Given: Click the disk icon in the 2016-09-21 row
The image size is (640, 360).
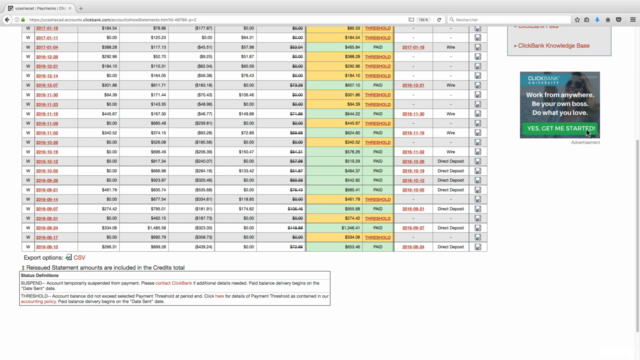Looking at the screenshot, I should coord(478,190).
